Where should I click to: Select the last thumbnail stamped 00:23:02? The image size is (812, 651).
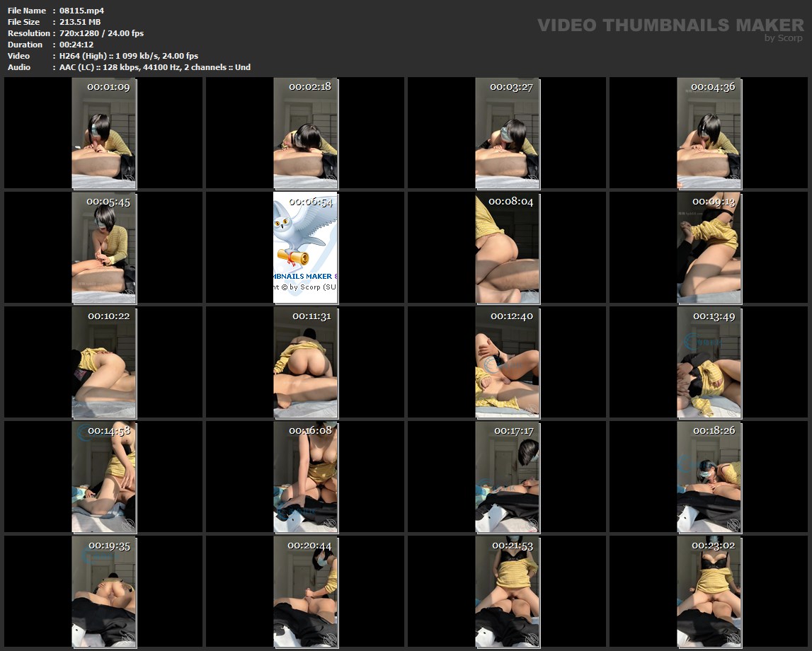709,592
